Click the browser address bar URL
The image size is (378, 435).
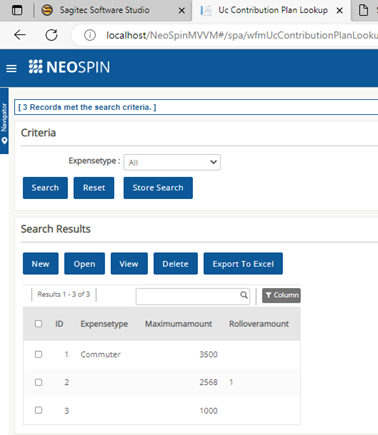click(242, 35)
